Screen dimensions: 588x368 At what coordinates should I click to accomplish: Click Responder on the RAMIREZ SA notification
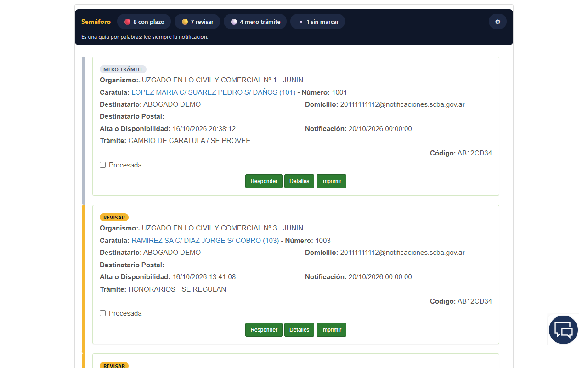pos(264,330)
